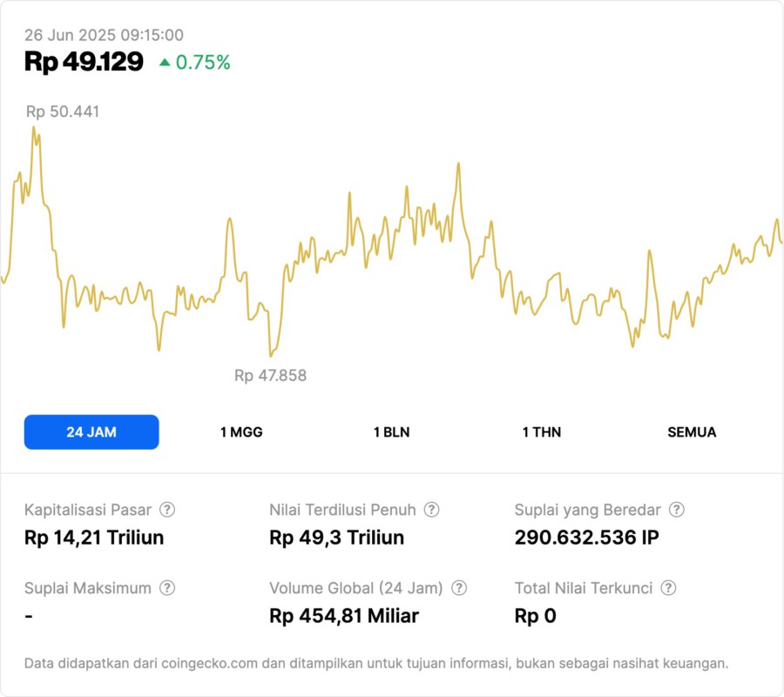Click the green upward price change arrow
The width and height of the screenshot is (784, 697).
click(x=165, y=63)
